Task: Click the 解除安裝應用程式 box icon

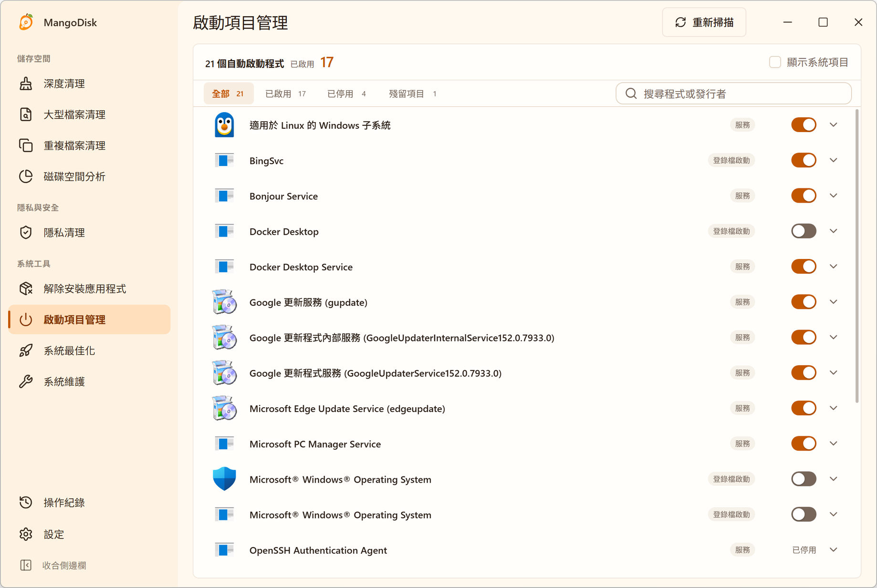Action: pyautogui.click(x=26, y=289)
